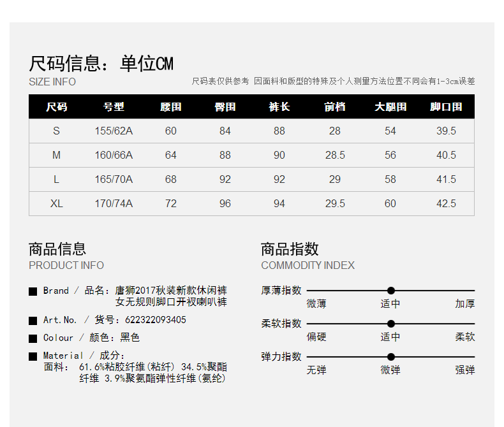The width and height of the screenshot is (504, 427).
Task: Click the black bullet beside Material
Action: [x=33, y=356]
